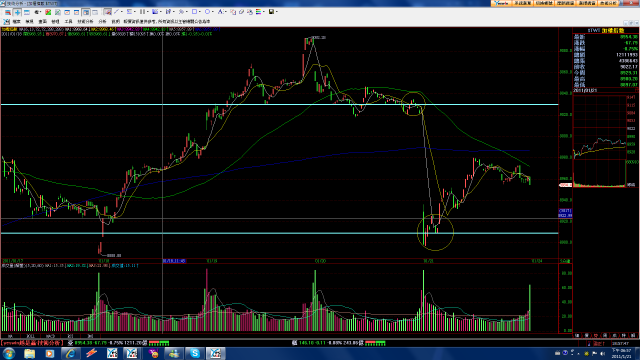Open the 畫面 menu

click(42, 22)
